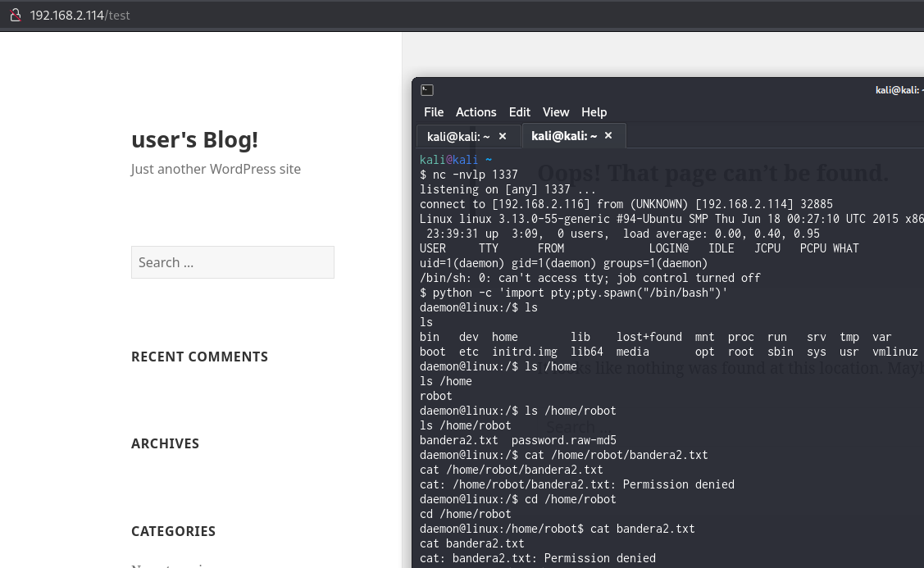This screenshot has width=924, height=568.
Task: Open the File menu in terminal
Action: coord(434,112)
